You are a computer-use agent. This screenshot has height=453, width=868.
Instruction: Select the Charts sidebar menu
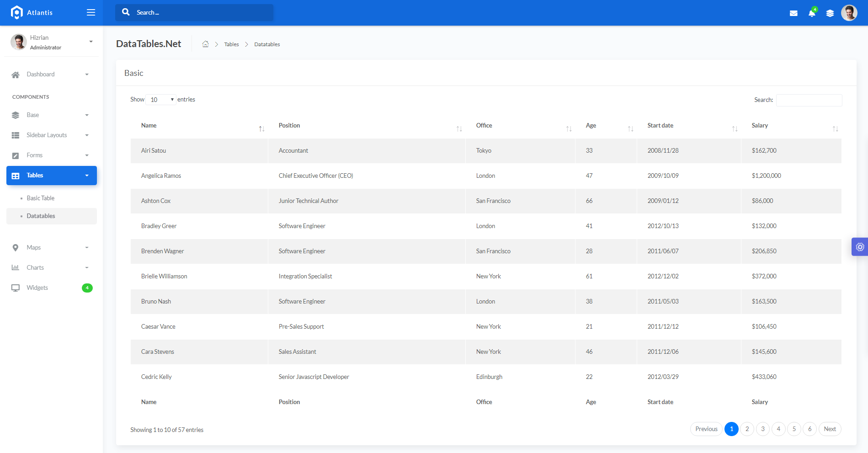(35, 268)
